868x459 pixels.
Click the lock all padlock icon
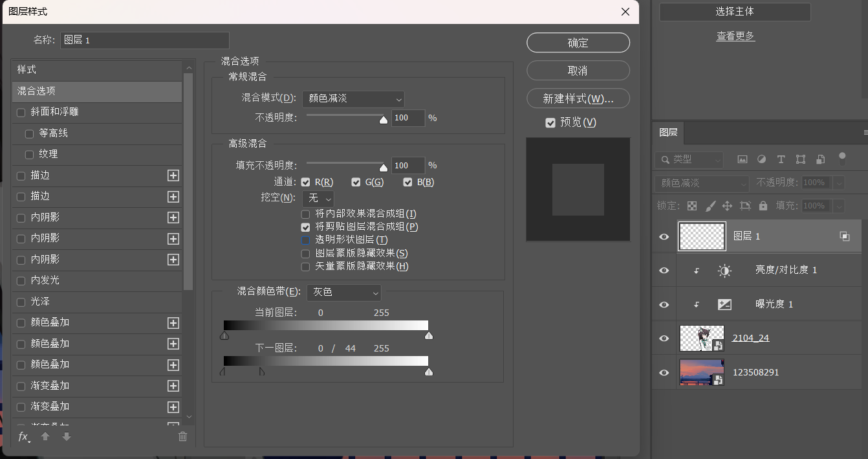click(763, 206)
